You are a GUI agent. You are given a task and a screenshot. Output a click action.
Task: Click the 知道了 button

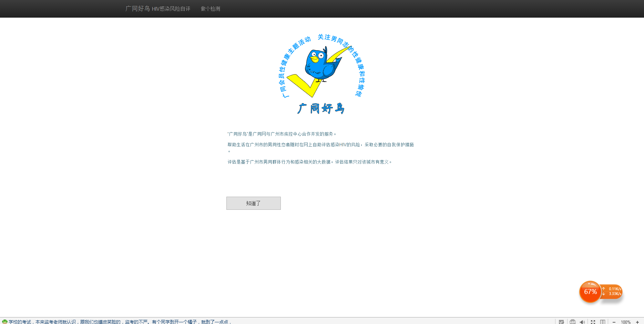tap(253, 203)
